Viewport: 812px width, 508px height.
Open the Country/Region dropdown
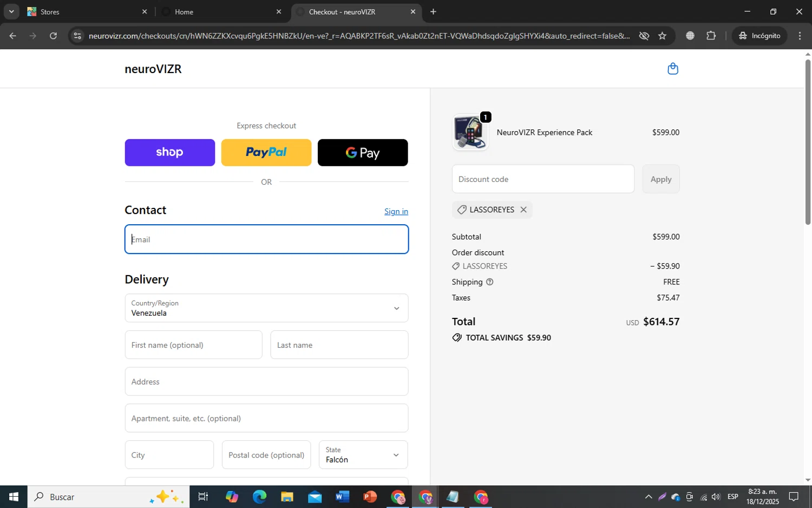266,308
